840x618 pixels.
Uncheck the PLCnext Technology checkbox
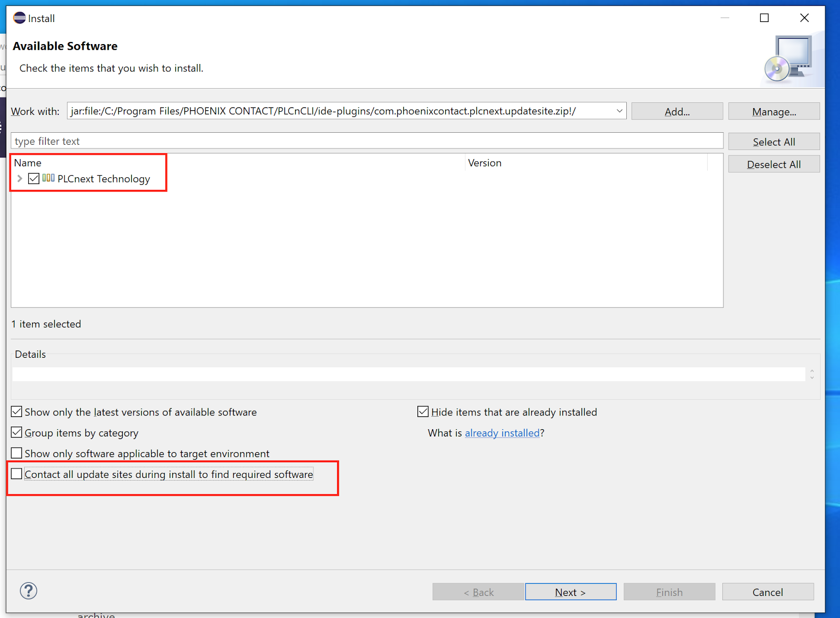pos(34,178)
